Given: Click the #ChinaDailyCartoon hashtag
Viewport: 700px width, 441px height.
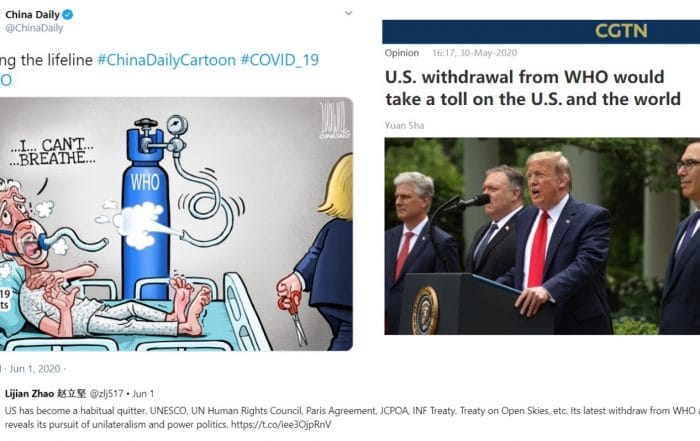Looking at the screenshot, I should tap(167, 60).
